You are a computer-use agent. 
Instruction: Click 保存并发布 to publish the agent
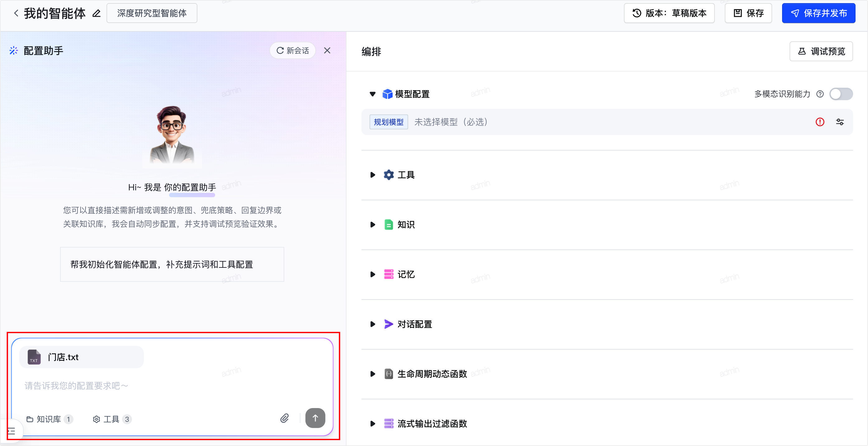pyautogui.click(x=818, y=13)
